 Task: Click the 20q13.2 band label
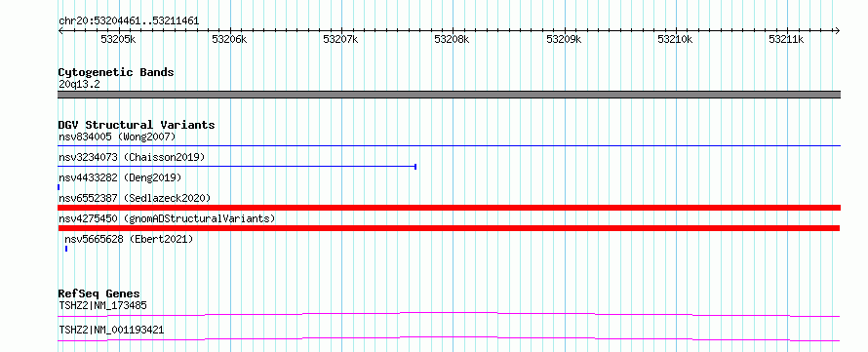point(79,85)
